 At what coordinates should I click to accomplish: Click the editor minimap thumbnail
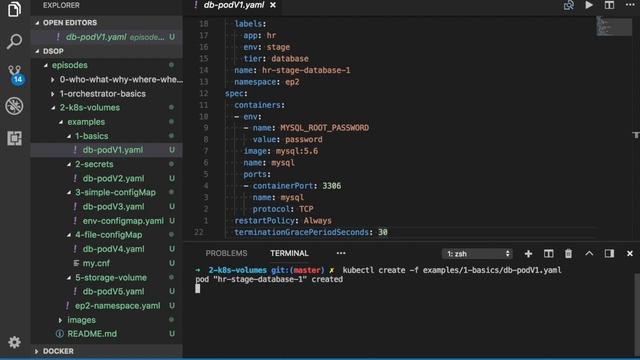(614, 27)
